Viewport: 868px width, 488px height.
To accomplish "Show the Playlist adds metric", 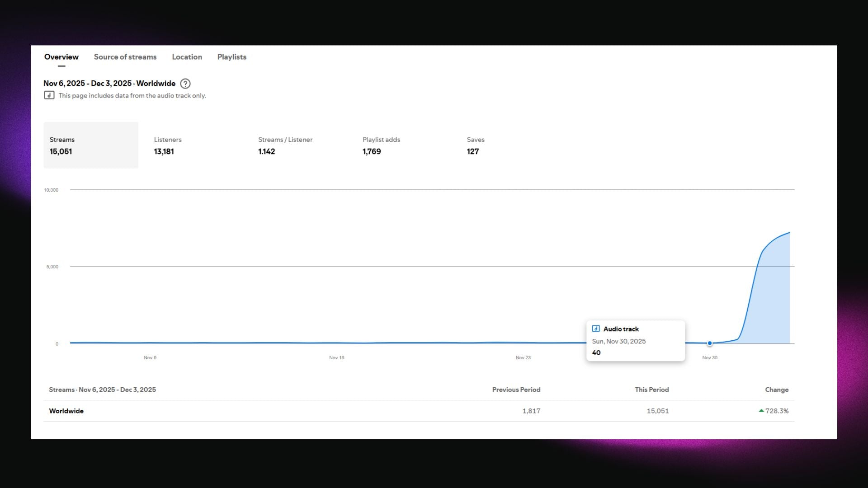I will point(381,145).
